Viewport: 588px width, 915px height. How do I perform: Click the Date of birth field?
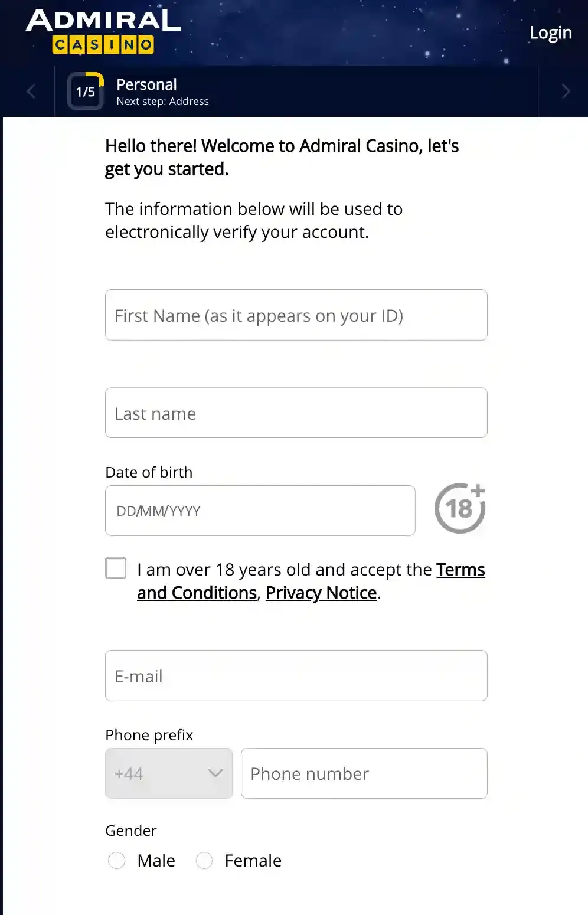tap(260, 511)
